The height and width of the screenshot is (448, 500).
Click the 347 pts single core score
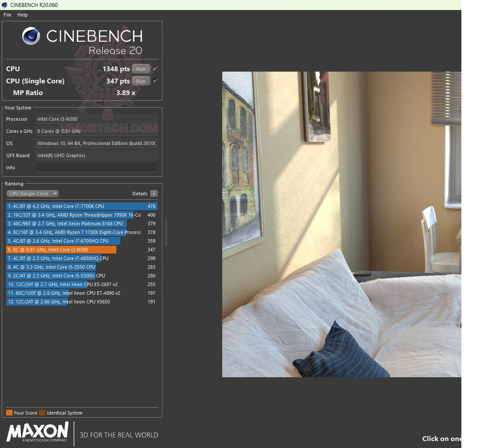click(118, 81)
